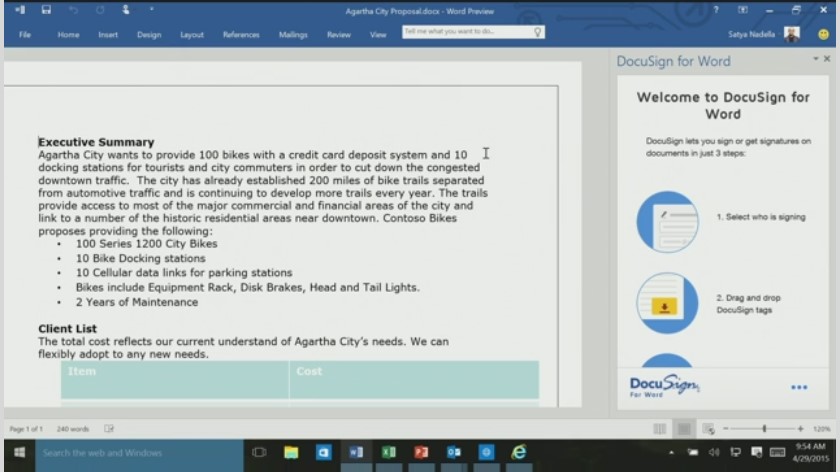The width and height of the screenshot is (840, 472).
Task: Open Ribbon Display Options icon
Action: (x=742, y=10)
